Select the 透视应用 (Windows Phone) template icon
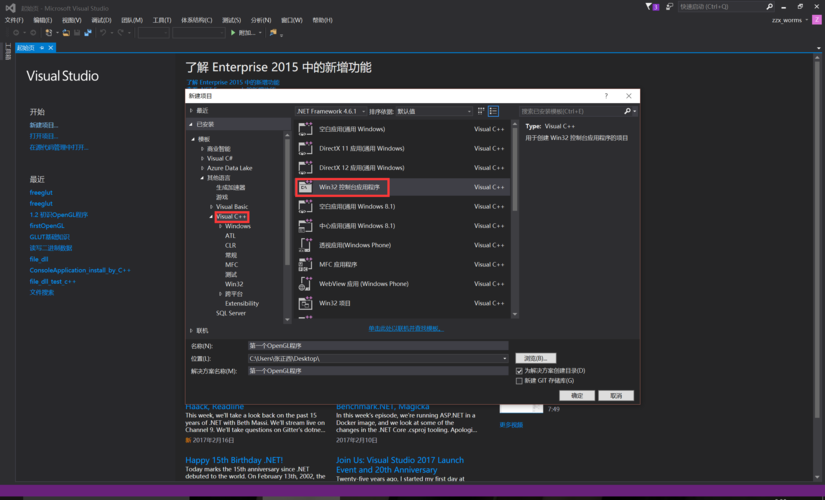 point(305,245)
